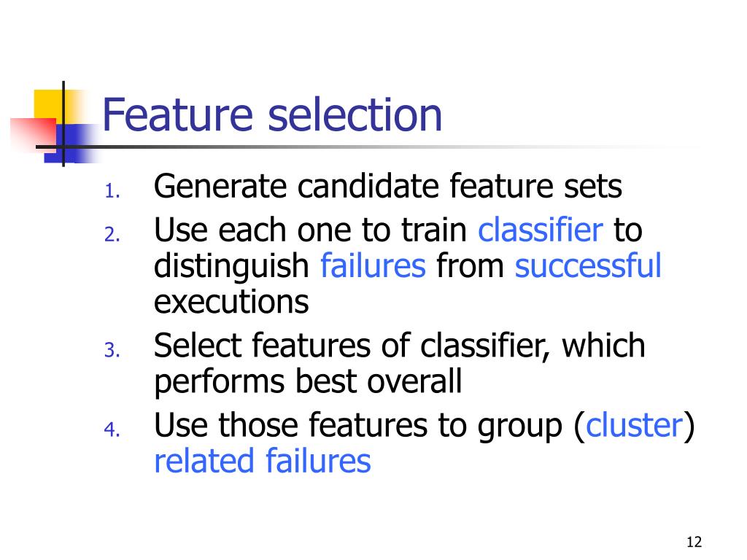
Task: Click the slide page number 12
Action: [694, 542]
